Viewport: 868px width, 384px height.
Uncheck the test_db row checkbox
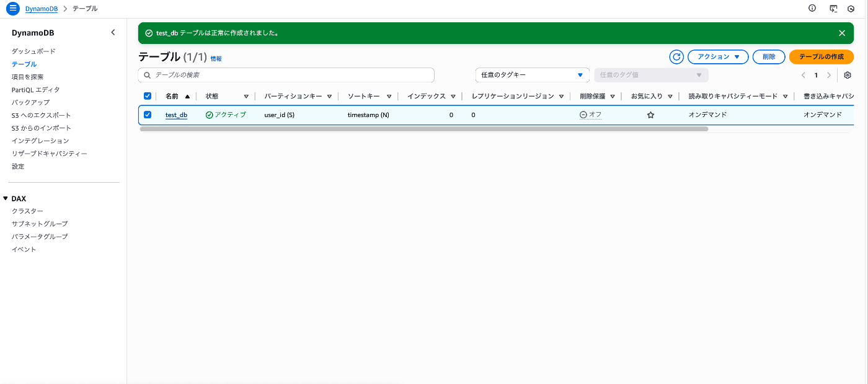[148, 115]
